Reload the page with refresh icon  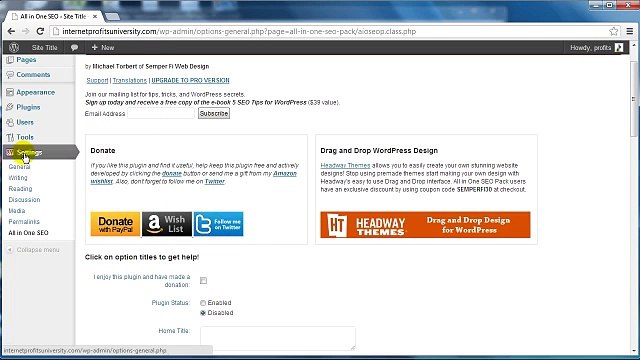point(40,31)
